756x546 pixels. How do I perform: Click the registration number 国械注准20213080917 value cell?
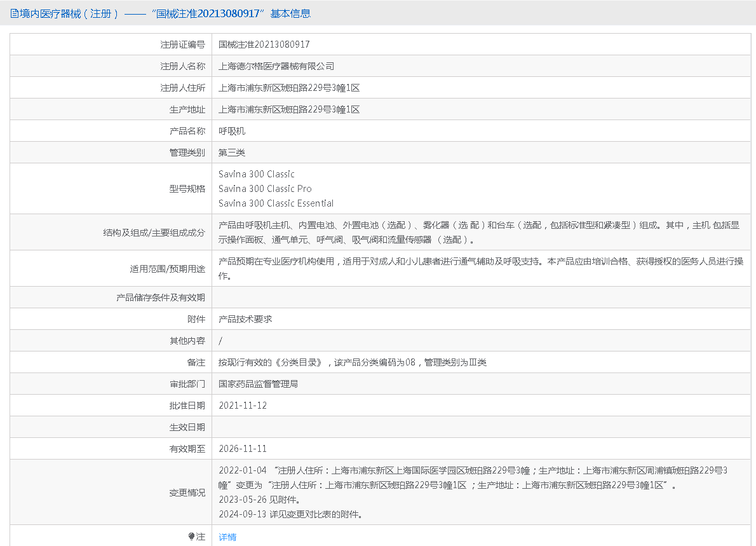coord(264,44)
